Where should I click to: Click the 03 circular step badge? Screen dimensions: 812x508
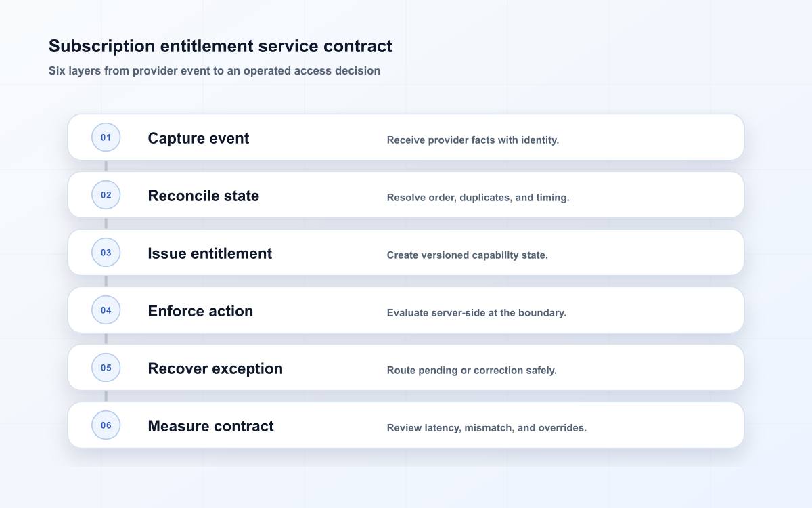point(106,253)
